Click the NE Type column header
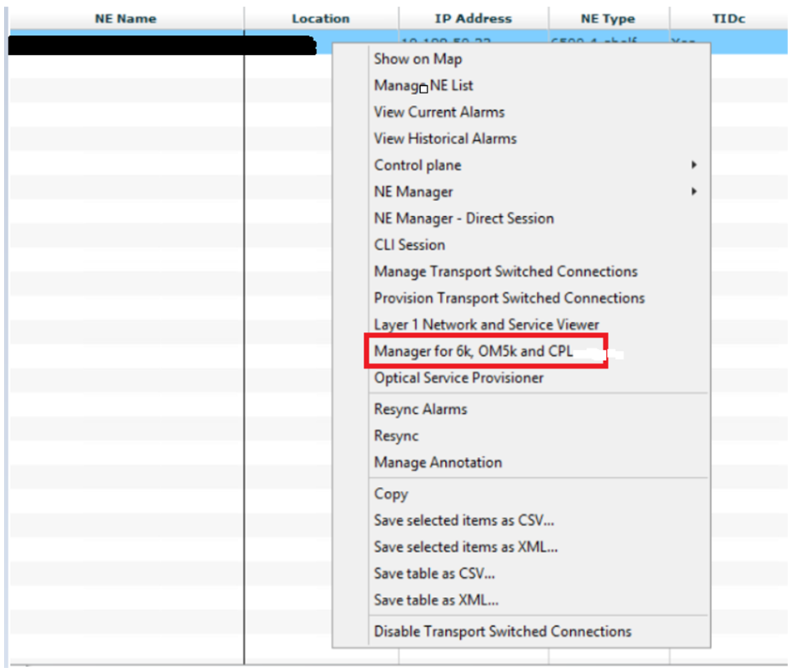The image size is (791, 672). (609, 18)
